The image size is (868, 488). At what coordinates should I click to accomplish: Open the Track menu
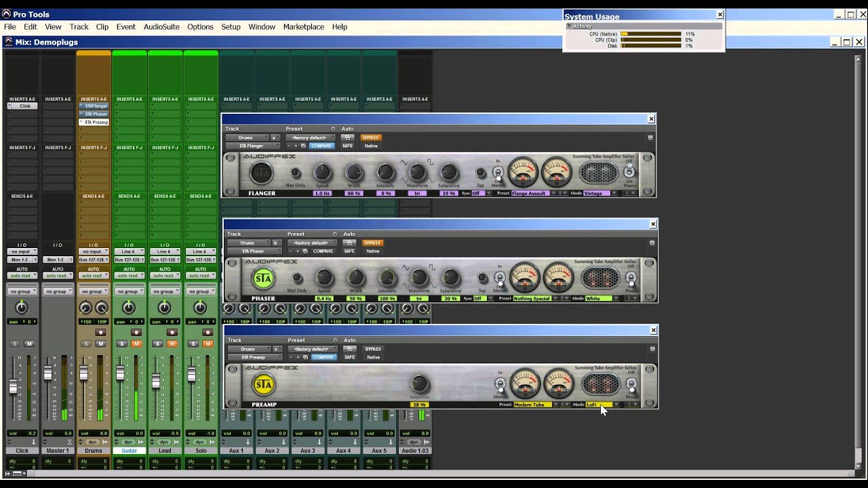[x=79, y=27]
